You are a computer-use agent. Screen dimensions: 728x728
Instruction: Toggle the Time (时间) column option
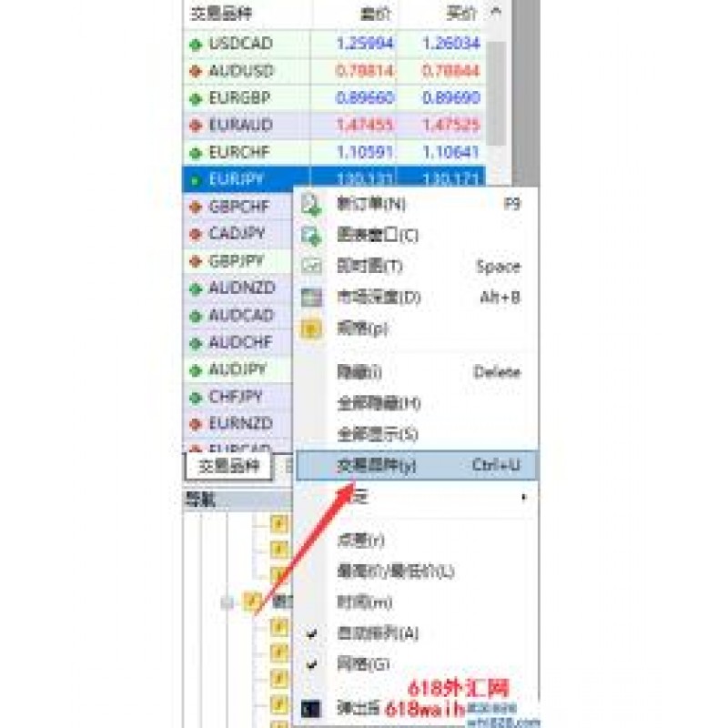(x=364, y=602)
